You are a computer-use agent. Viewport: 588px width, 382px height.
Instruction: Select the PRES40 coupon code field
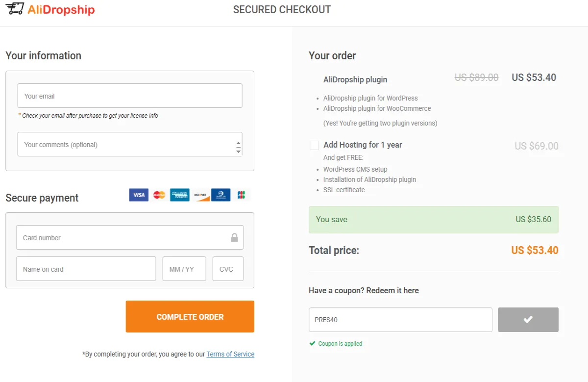(x=400, y=319)
